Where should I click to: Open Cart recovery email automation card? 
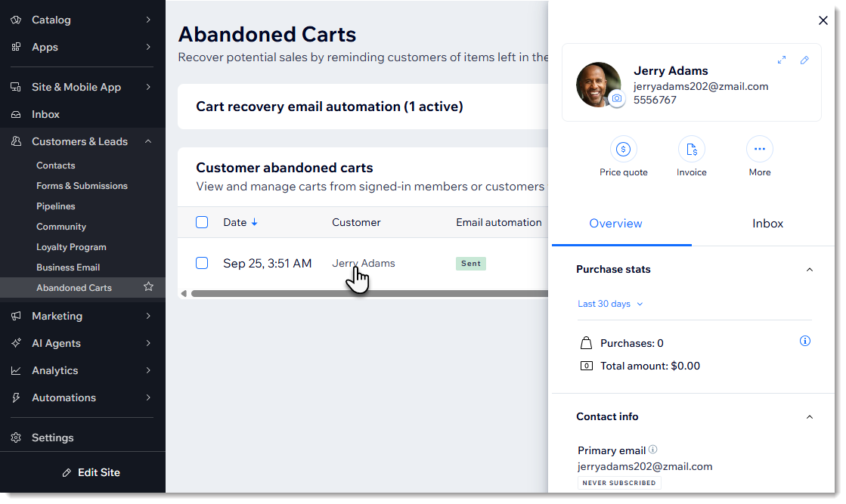coord(363,107)
